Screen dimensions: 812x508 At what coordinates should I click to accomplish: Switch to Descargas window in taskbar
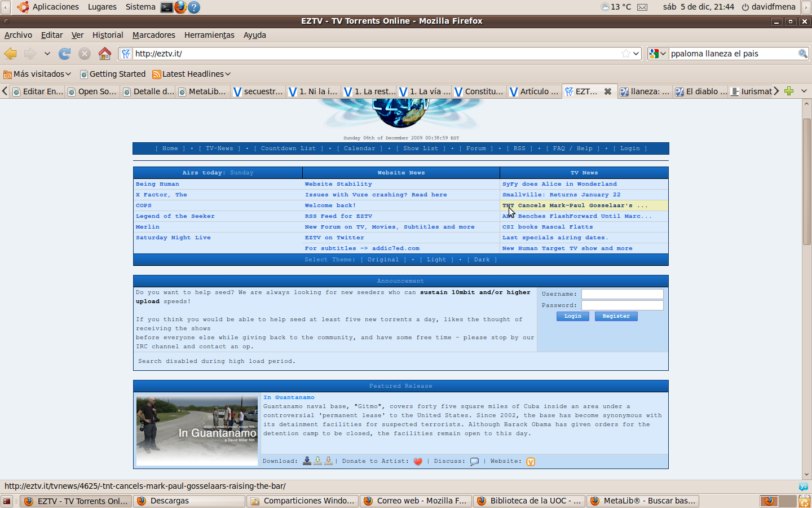click(x=189, y=501)
